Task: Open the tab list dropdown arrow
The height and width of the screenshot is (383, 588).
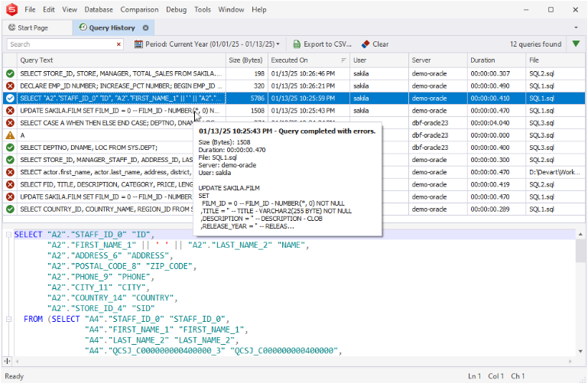Action: click(x=575, y=28)
